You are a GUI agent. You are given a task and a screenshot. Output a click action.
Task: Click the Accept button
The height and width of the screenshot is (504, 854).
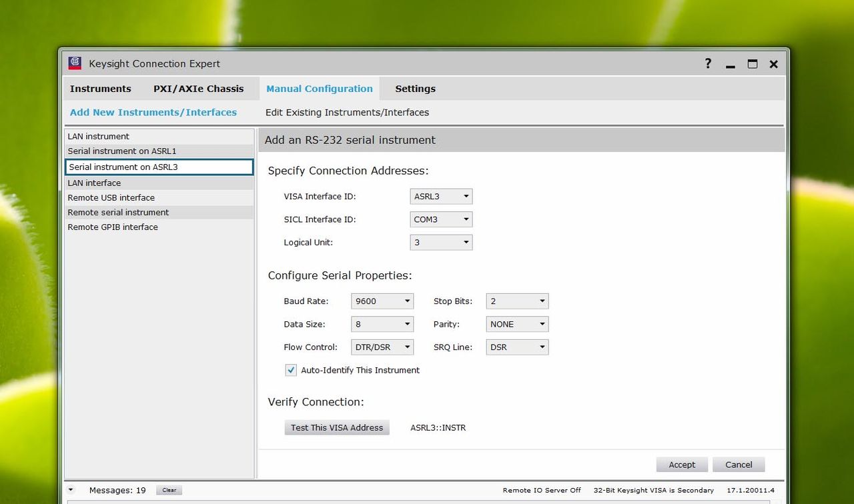(x=682, y=465)
